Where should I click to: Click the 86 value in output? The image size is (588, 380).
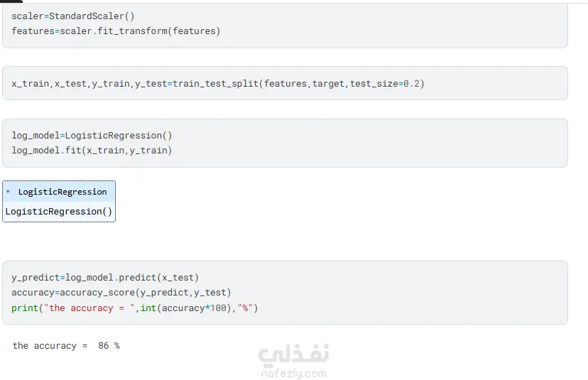(x=104, y=346)
